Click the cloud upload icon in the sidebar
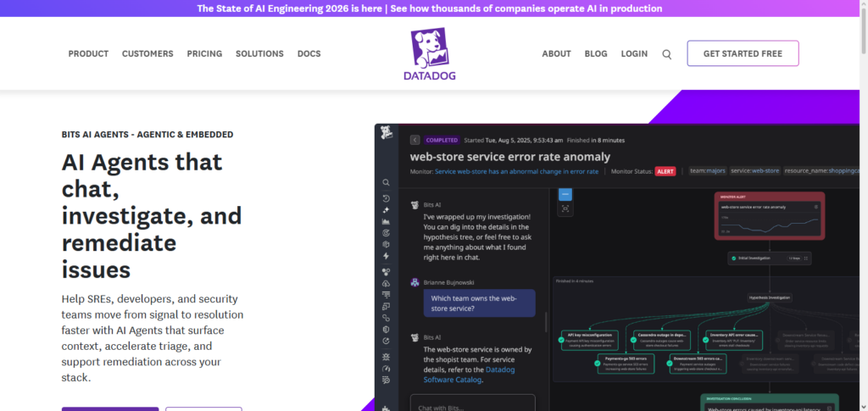 pyautogui.click(x=387, y=284)
